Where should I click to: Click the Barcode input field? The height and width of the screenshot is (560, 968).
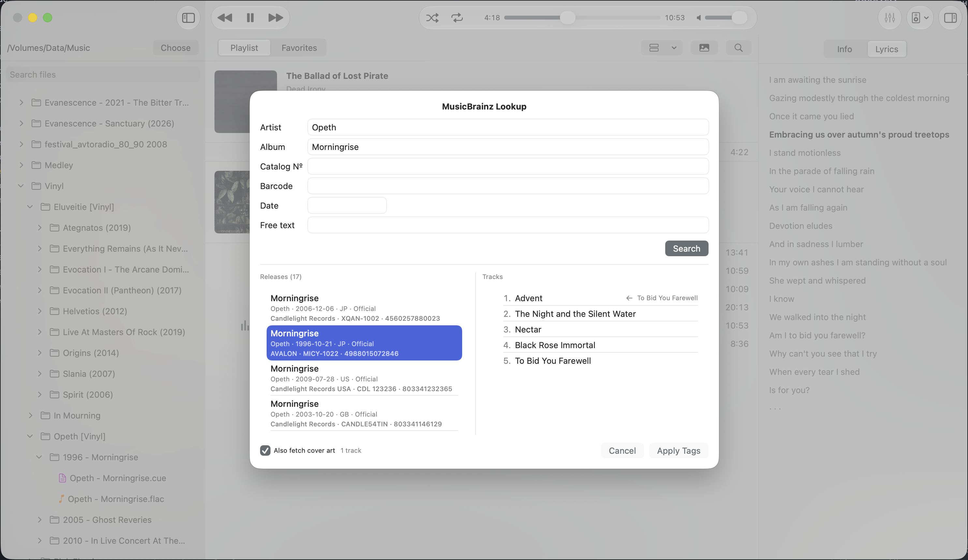click(x=508, y=186)
